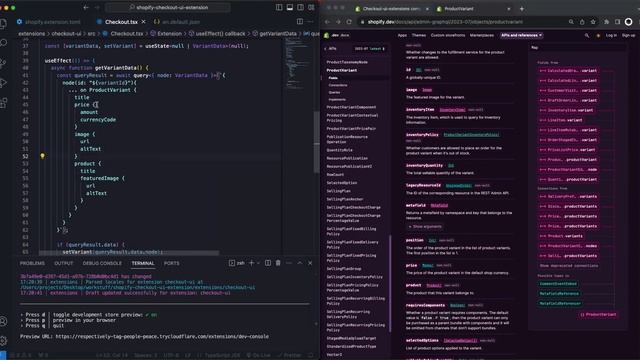
Task: Open the OUTPUT panel tab
Action: (64, 263)
